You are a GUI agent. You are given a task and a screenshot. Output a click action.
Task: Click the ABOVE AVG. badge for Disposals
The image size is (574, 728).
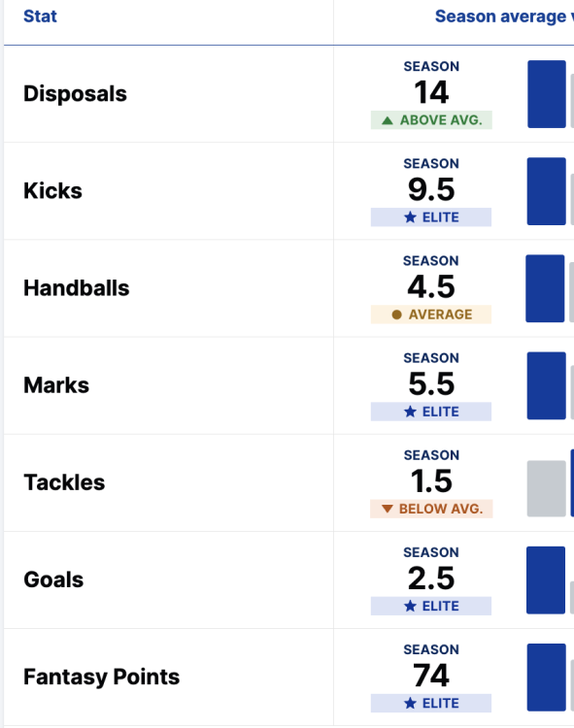431,120
